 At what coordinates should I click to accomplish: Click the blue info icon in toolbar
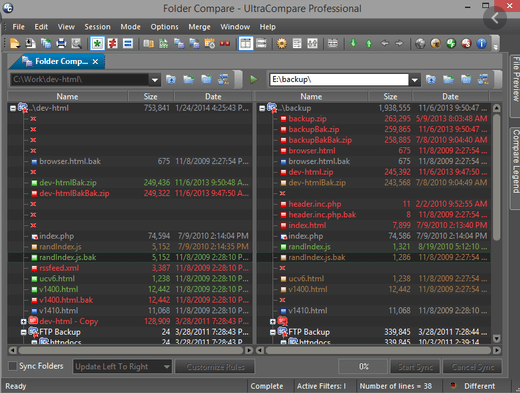481,43
